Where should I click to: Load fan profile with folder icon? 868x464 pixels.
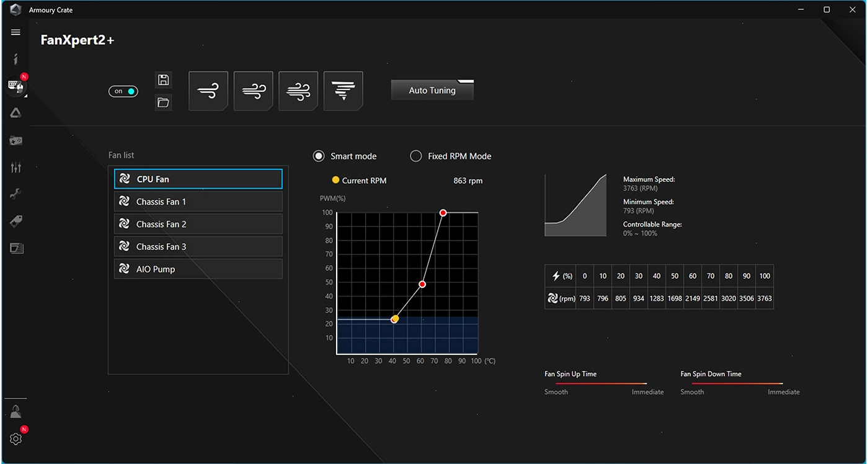[163, 102]
